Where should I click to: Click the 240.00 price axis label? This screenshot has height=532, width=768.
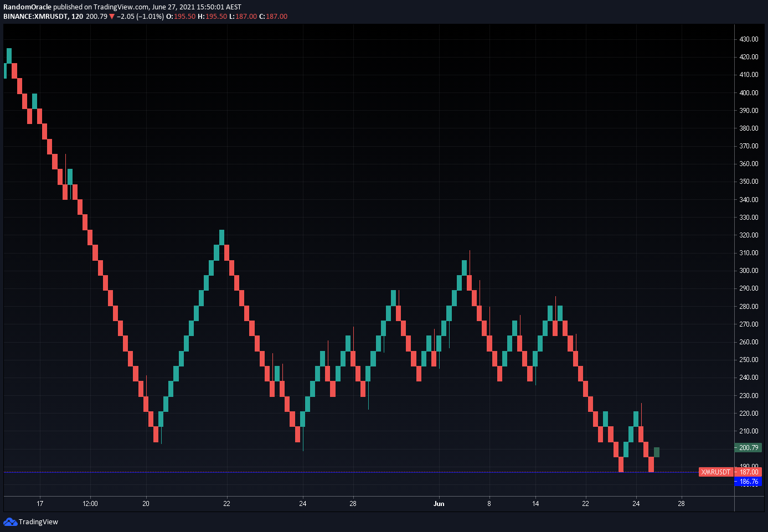(x=749, y=378)
